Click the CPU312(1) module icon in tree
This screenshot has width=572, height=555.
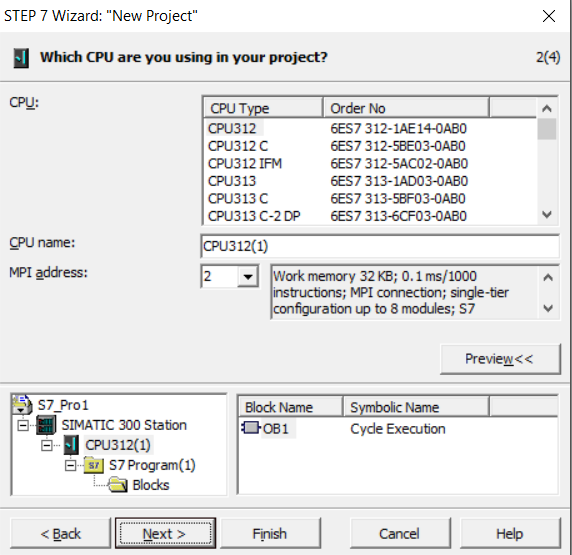(71, 445)
